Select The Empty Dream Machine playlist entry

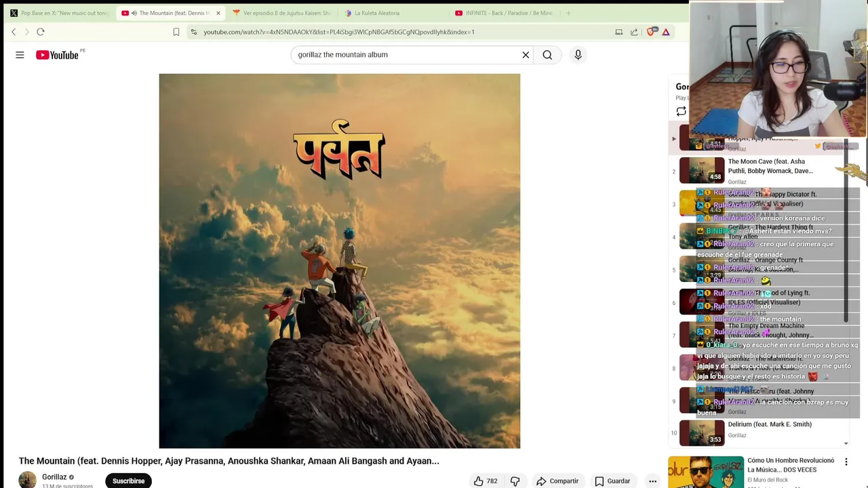point(759,335)
